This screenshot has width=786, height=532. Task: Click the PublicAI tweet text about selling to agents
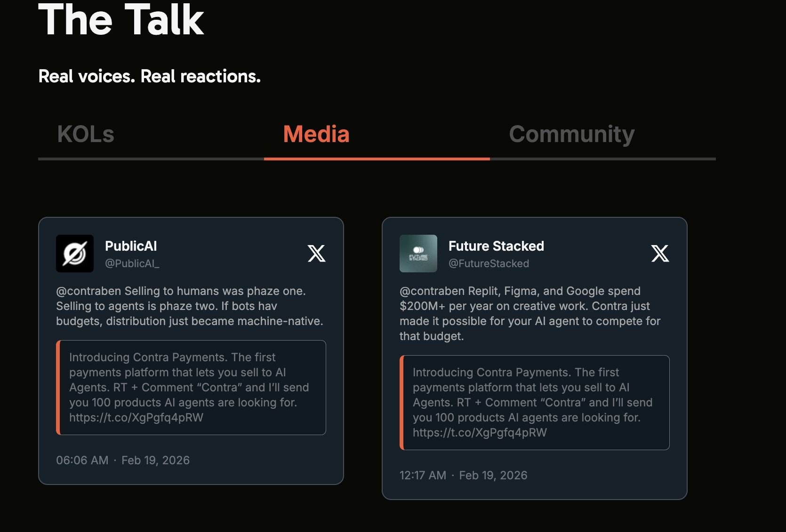[189, 306]
